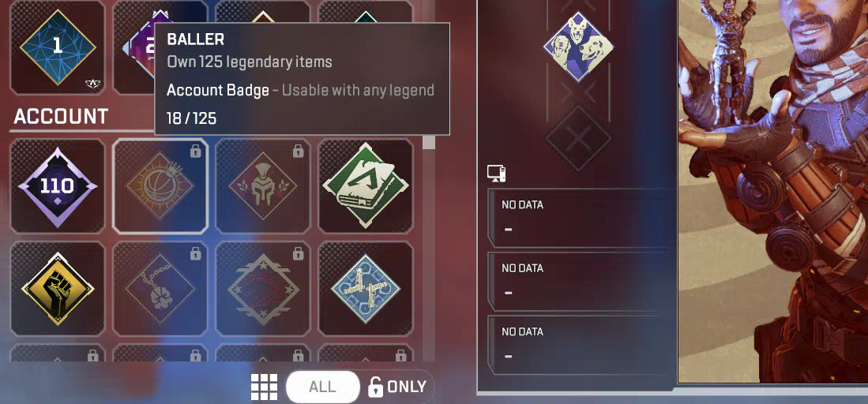Open the third NO DATA tracker slot
The height and width of the screenshot is (404, 868).
(x=581, y=345)
